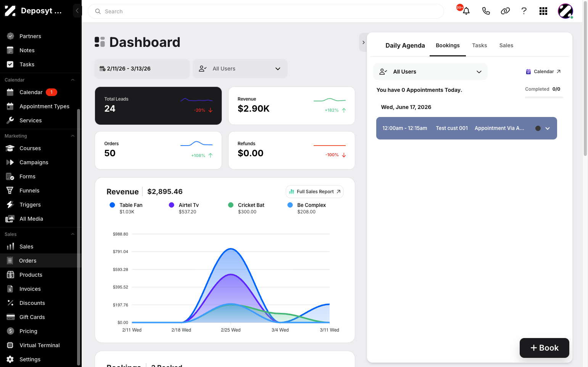
Task: Click the Pricing dollar icon
Action: click(x=10, y=331)
